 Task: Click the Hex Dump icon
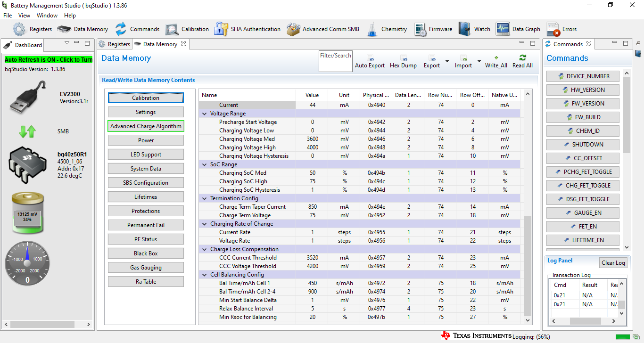[403, 58]
